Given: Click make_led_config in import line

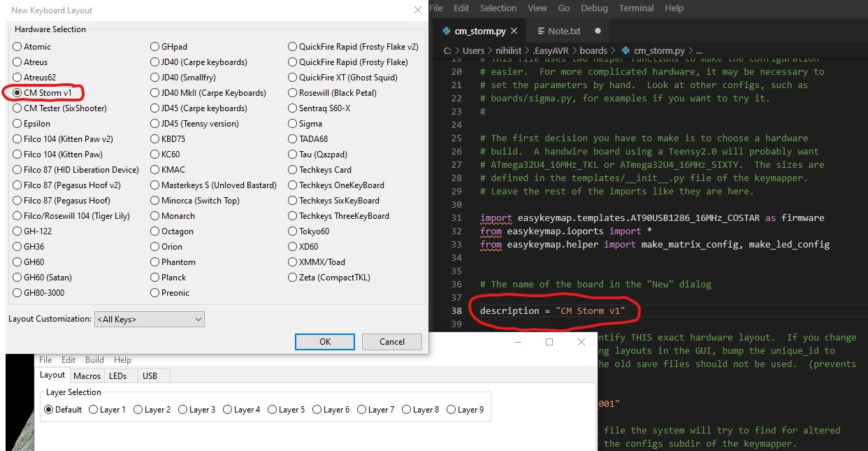Looking at the screenshot, I should 789,244.
